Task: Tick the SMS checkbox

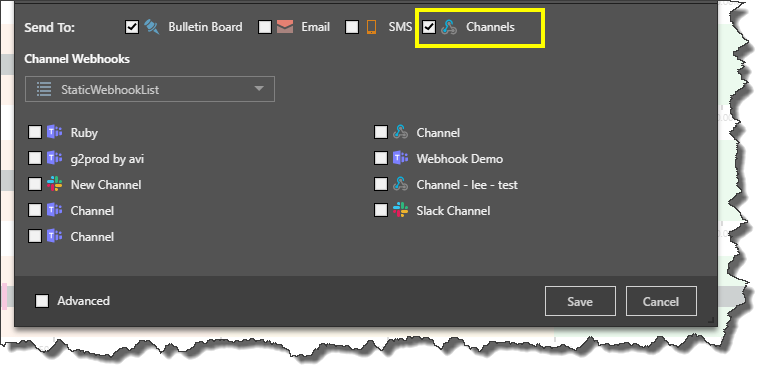Action: pyautogui.click(x=352, y=27)
